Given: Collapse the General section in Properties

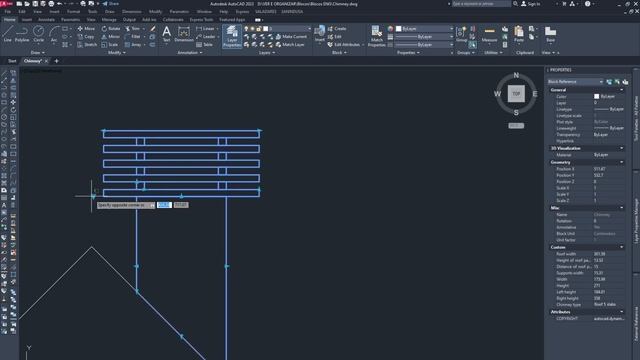Looking at the screenshot, I should pos(622,90).
